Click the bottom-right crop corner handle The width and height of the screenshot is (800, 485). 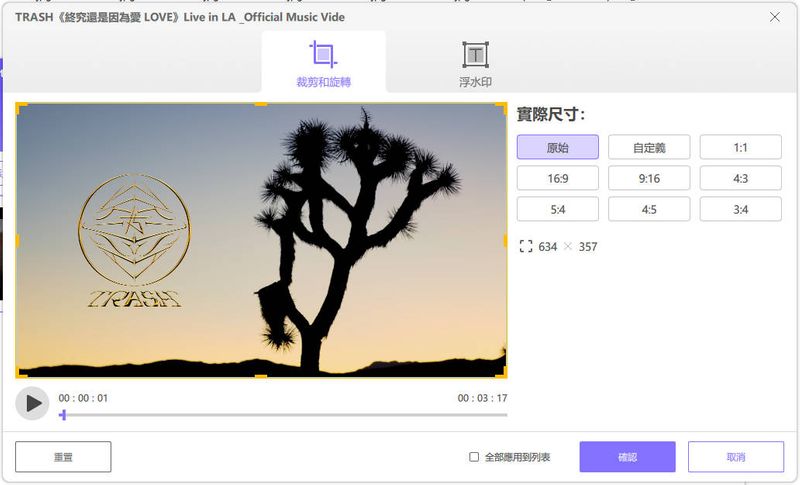click(501, 372)
